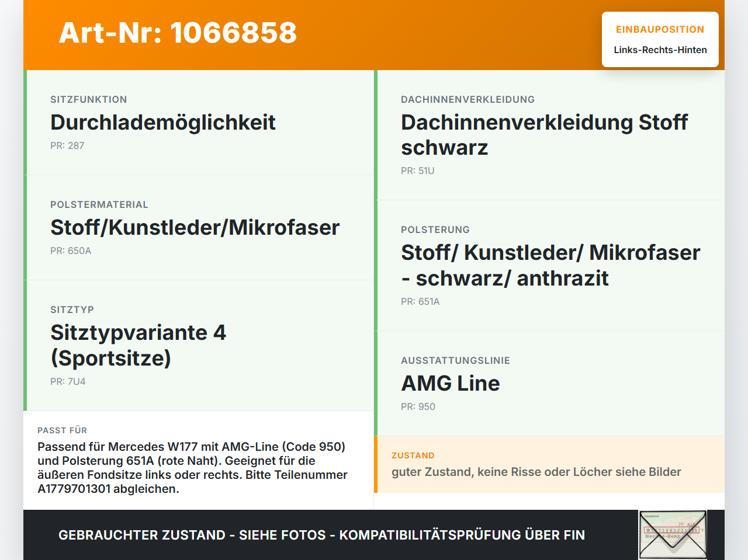Click the Gebrauchter Zustand footer banner text
Viewport: 748px width, 560px height.
(x=321, y=535)
